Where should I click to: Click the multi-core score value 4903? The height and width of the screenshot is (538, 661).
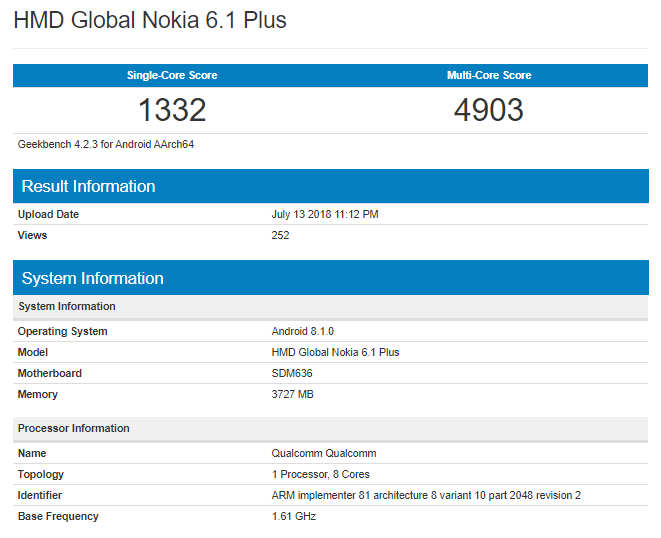coord(489,110)
